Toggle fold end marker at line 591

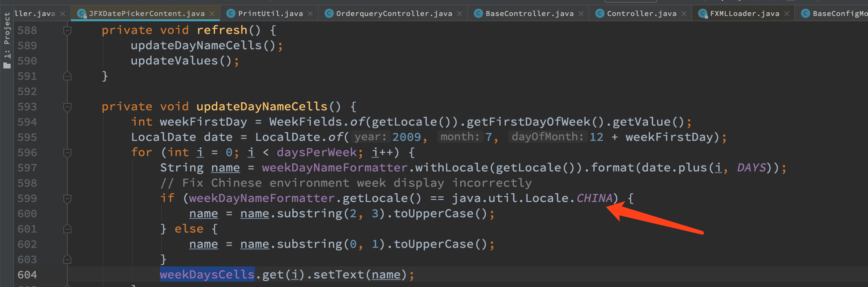[67, 76]
